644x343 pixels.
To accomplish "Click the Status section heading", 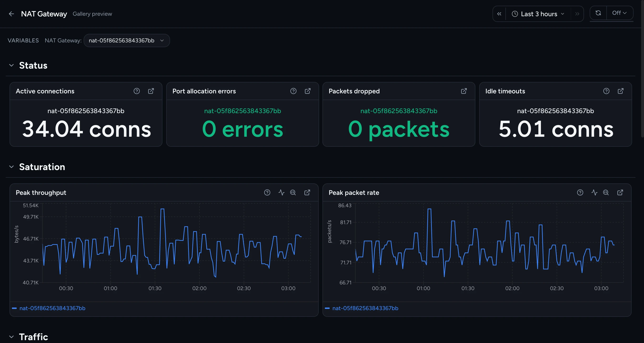I will tap(33, 65).
